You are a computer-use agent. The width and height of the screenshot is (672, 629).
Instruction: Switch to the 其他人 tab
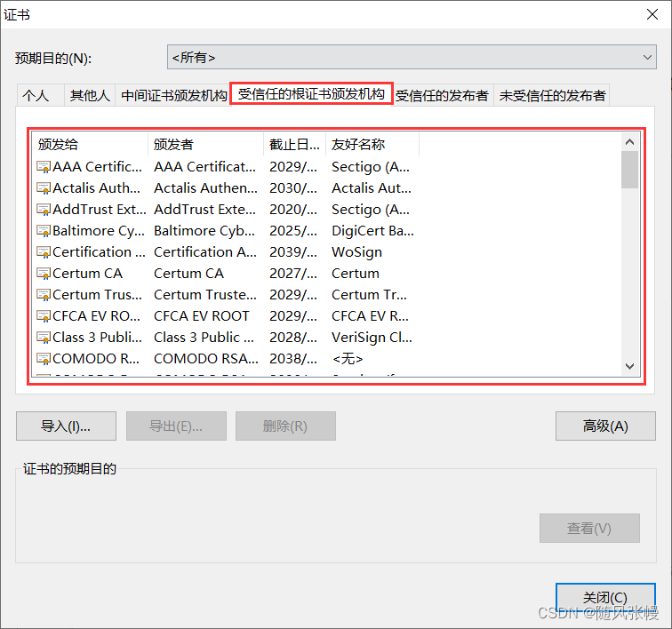(90, 95)
